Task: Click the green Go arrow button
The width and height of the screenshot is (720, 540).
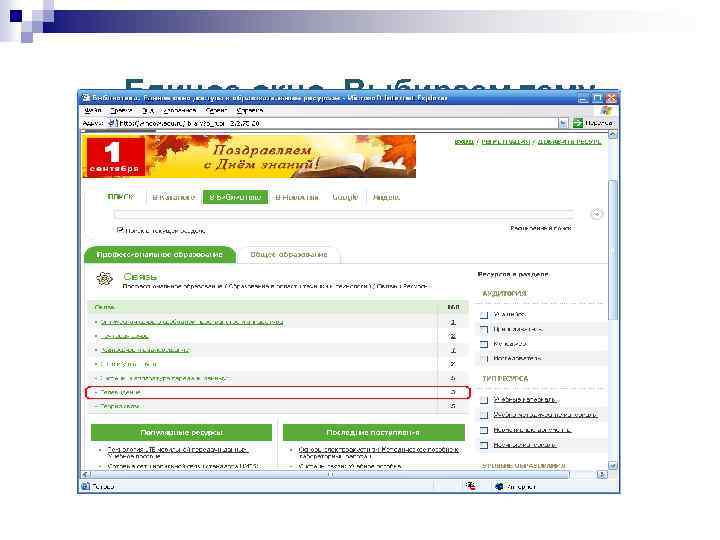Action: [x=578, y=123]
